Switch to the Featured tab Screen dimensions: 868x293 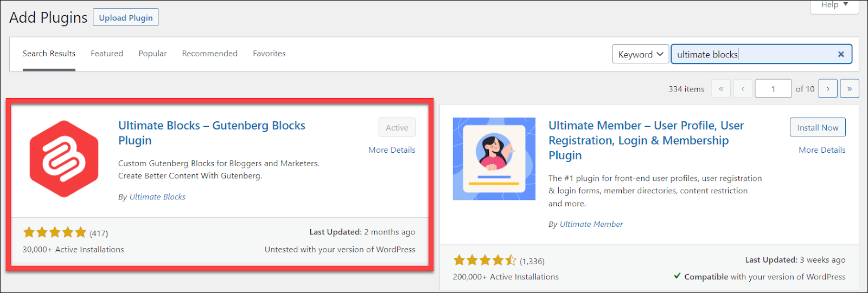(107, 54)
